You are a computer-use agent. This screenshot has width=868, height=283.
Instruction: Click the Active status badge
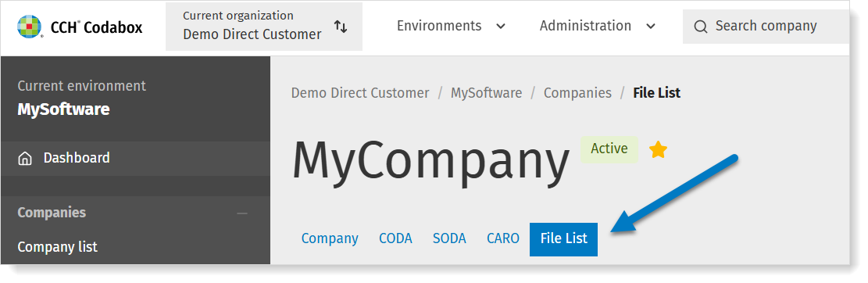click(609, 149)
